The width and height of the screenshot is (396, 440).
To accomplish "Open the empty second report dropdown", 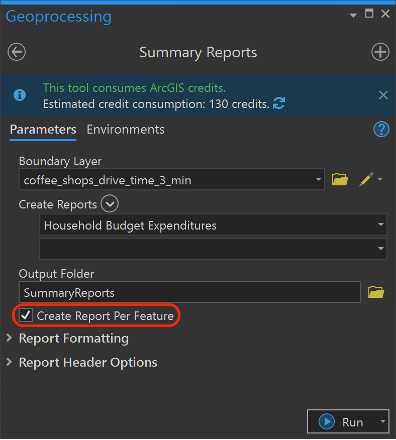I will click(213, 249).
